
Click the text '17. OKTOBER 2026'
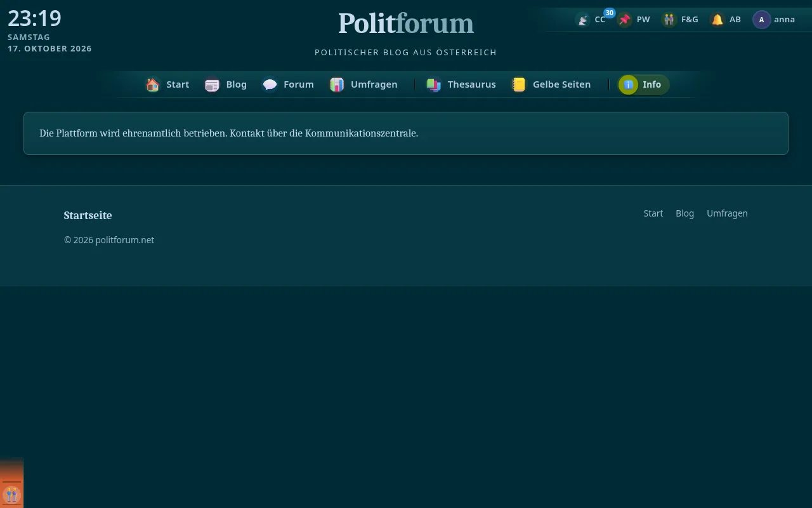coord(49,48)
